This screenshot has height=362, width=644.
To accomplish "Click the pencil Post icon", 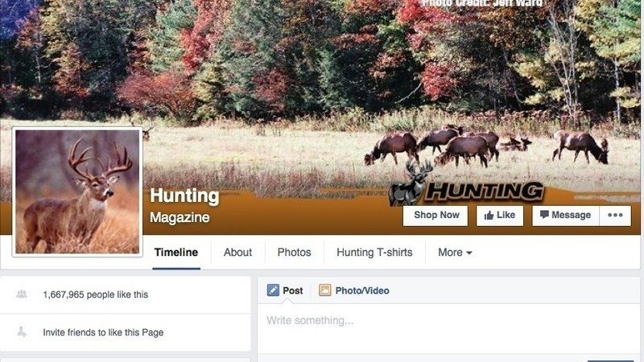I will 273,290.
